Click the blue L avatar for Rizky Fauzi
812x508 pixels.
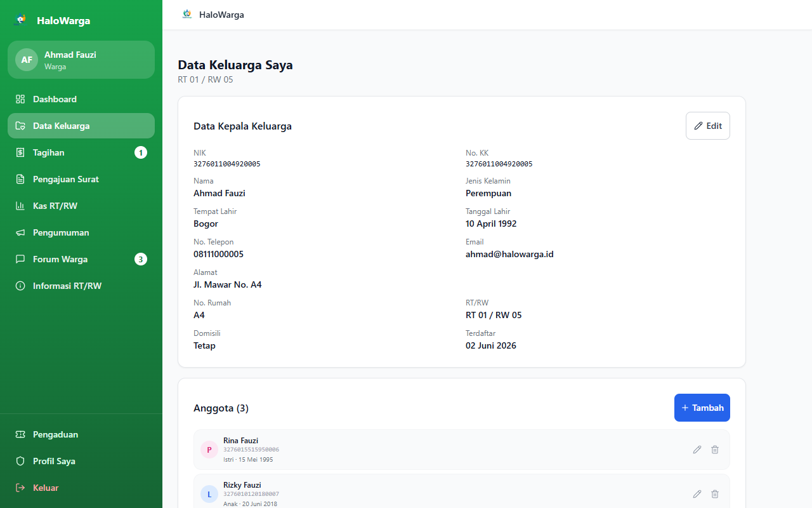209,494
